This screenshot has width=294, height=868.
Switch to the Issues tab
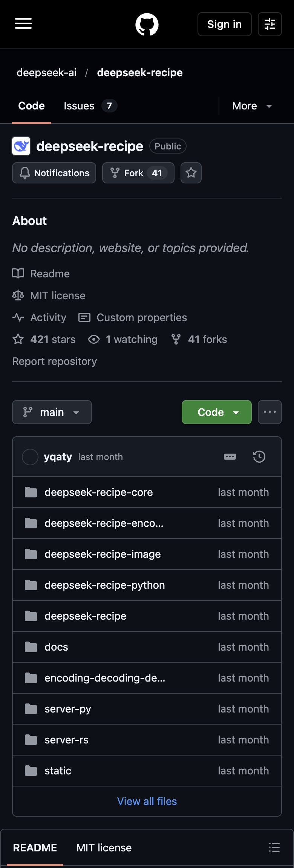(90, 106)
